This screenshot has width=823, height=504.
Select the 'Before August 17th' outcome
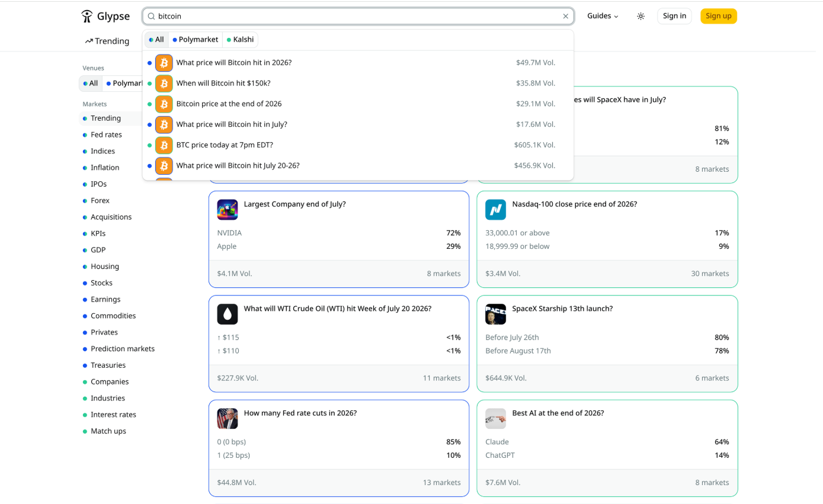[x=607, y=351]
